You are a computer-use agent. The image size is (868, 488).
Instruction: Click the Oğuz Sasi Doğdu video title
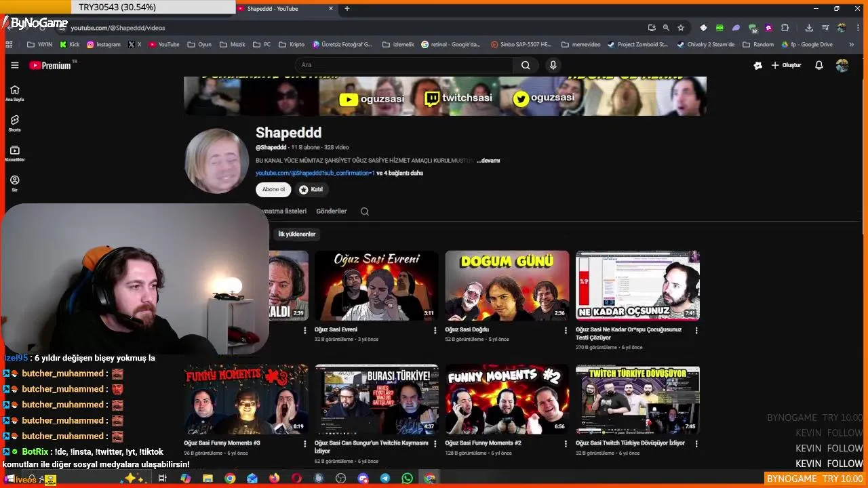(x=467, y=329)
